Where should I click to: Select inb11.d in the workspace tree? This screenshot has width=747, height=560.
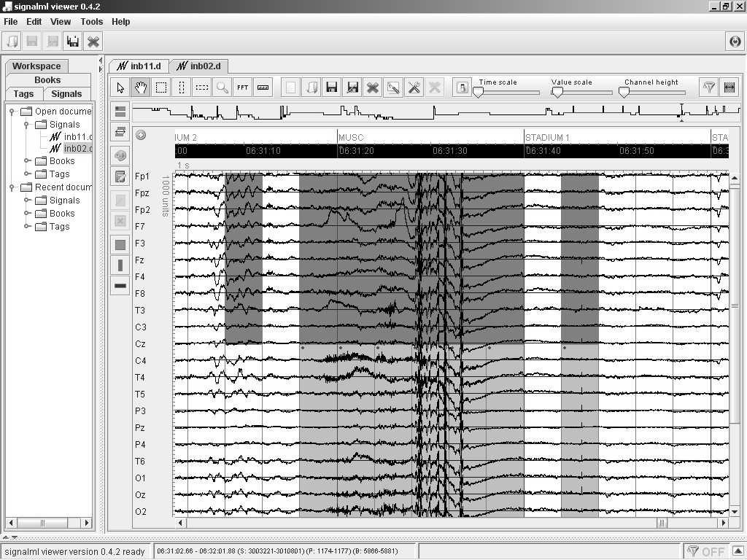[71, 136]
